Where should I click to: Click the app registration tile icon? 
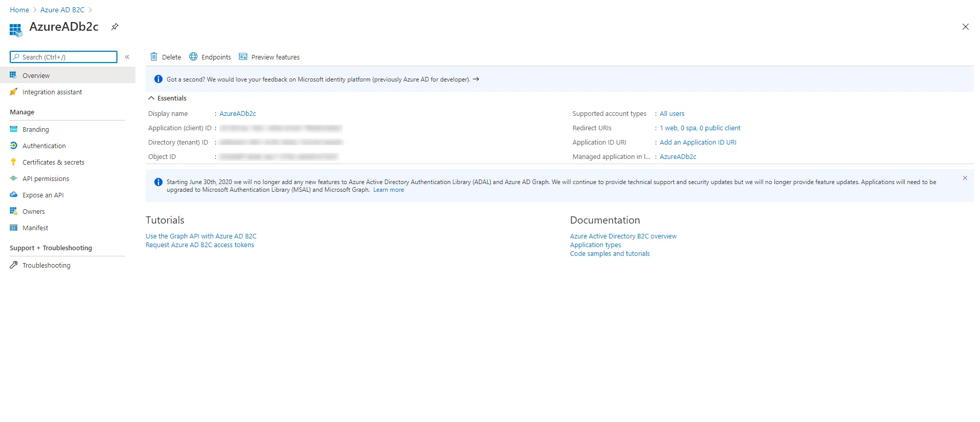pyautogui.click(x=16, y=30)
